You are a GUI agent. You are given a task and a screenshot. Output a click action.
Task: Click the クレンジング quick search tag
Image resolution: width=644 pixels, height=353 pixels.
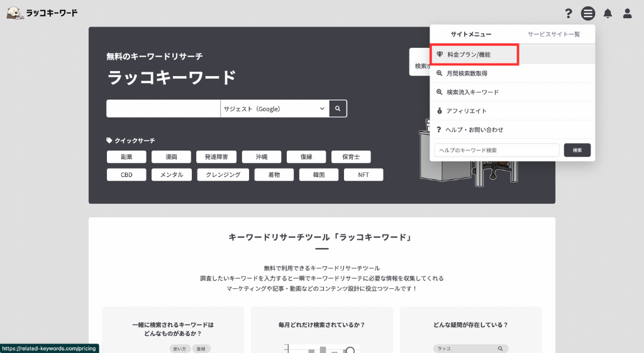[x=223, y=175]
